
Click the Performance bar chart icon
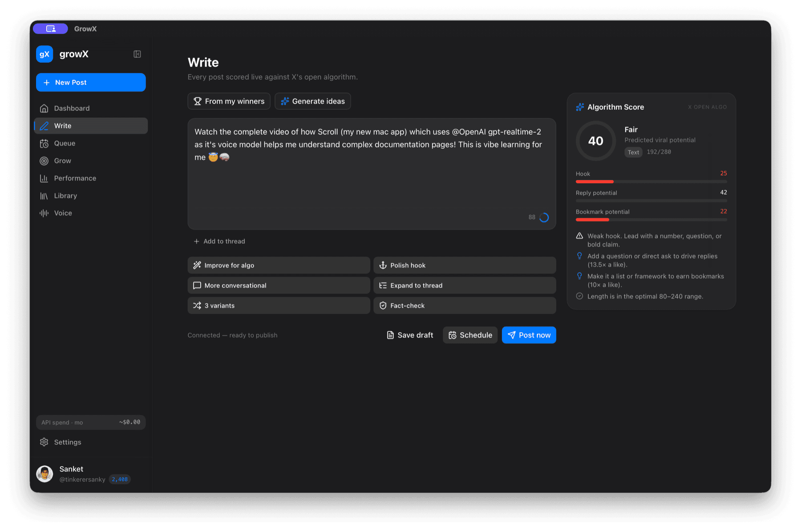point(44,178)
